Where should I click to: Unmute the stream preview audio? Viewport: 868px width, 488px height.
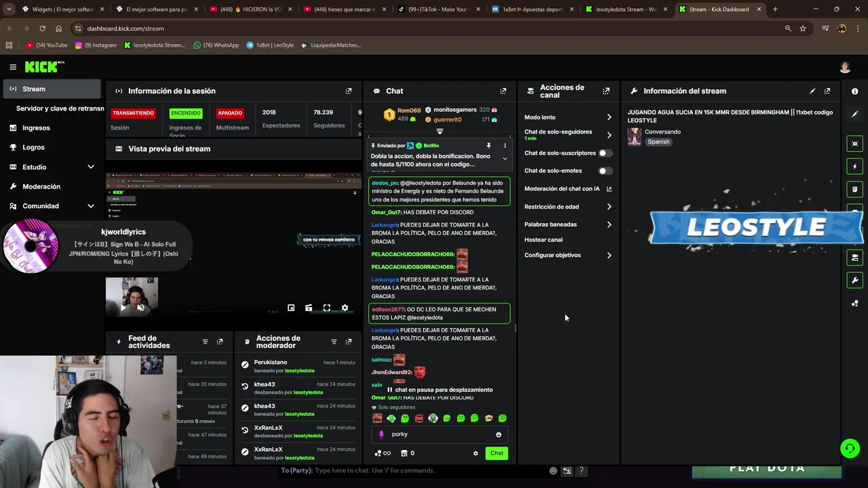coord(141,308)
